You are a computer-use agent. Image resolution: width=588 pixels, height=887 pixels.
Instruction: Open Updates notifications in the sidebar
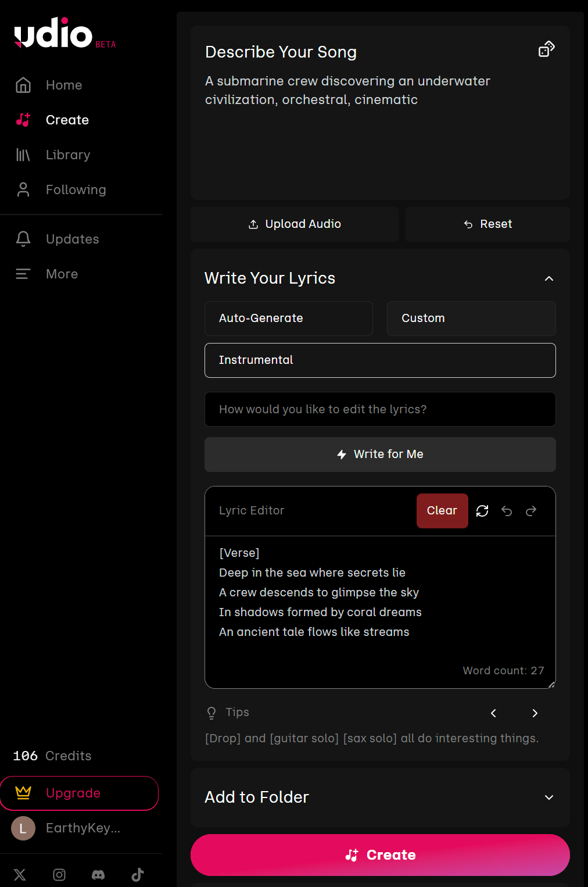point(72,239)
